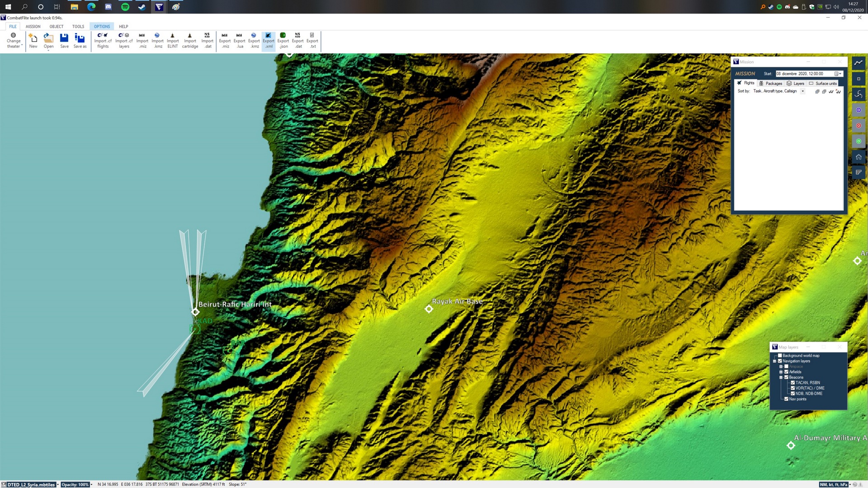Uncheck the Airfields layer checkbox
Image resolution: width=868 pixels, height=488 pixels.
pos(786,372)
